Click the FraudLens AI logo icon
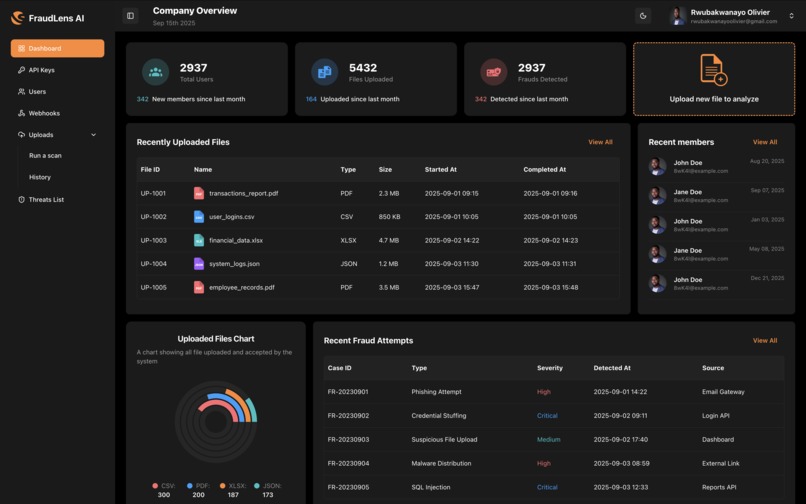Image resolution: width=806 pixels, height=504 pixels. (x=17, y=18)
